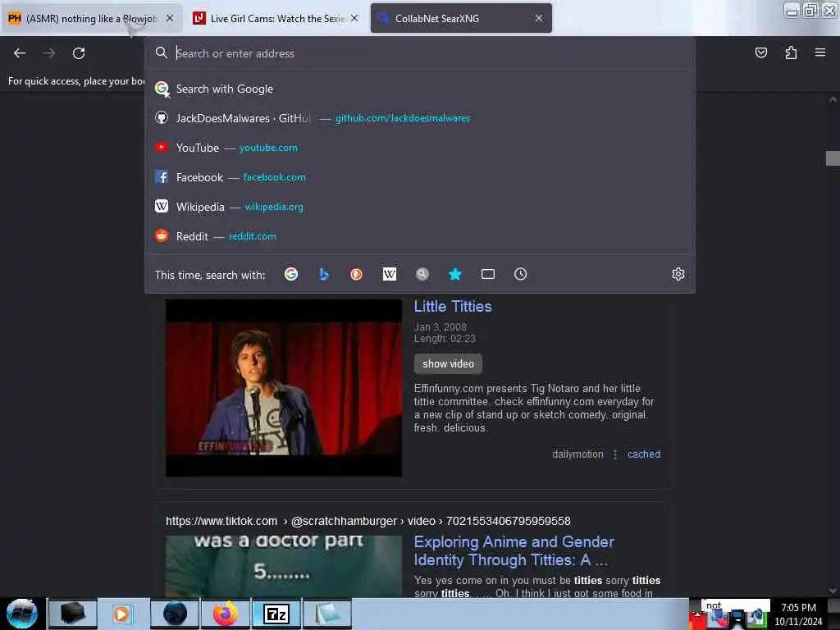Open Firefox from the taskbar

226,614
